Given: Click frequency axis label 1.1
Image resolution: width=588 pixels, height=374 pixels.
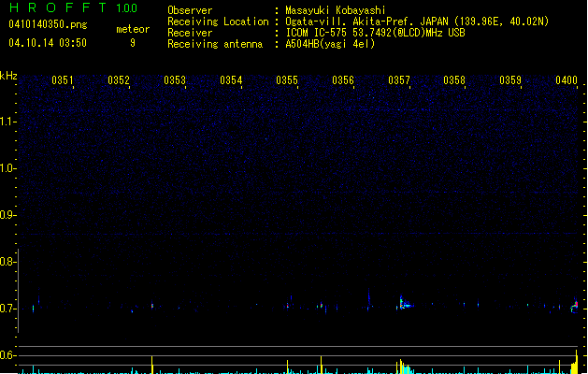Looking at the screenshot, I should click(x=7, y=122).
